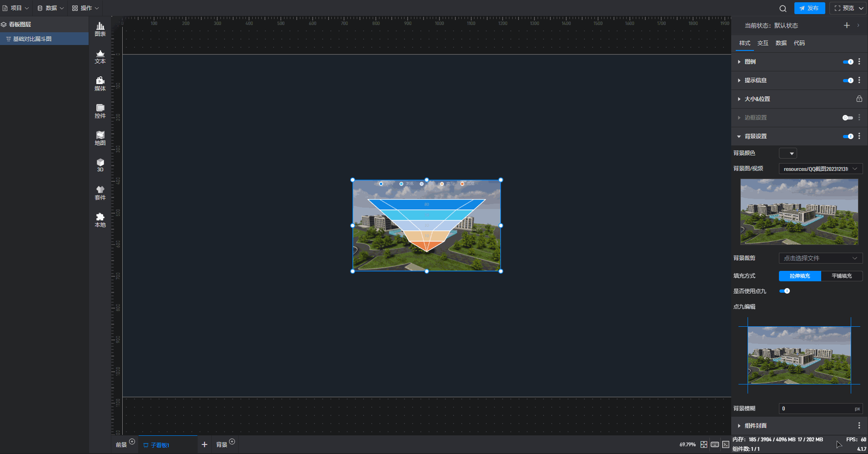Image resolution: width=868 pixels, height=454 pixels.
Task: Open the 数据 menu in top bar
Action: coord(50,8)
